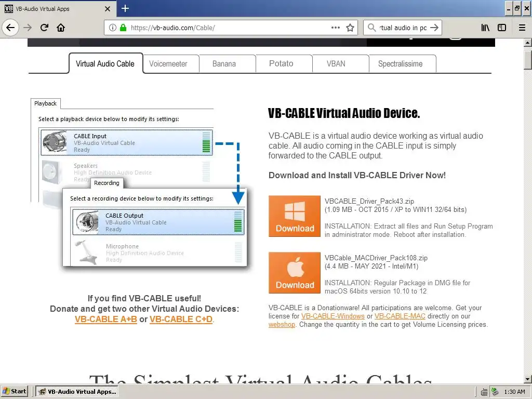Click the scrollbar down arrow

(x=527, y=379)
